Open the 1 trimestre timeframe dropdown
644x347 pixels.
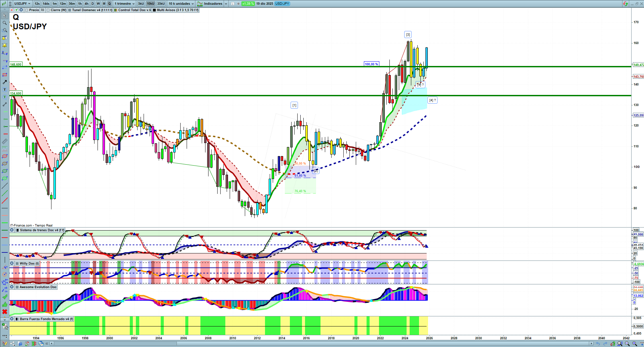(x=124, y=4)
